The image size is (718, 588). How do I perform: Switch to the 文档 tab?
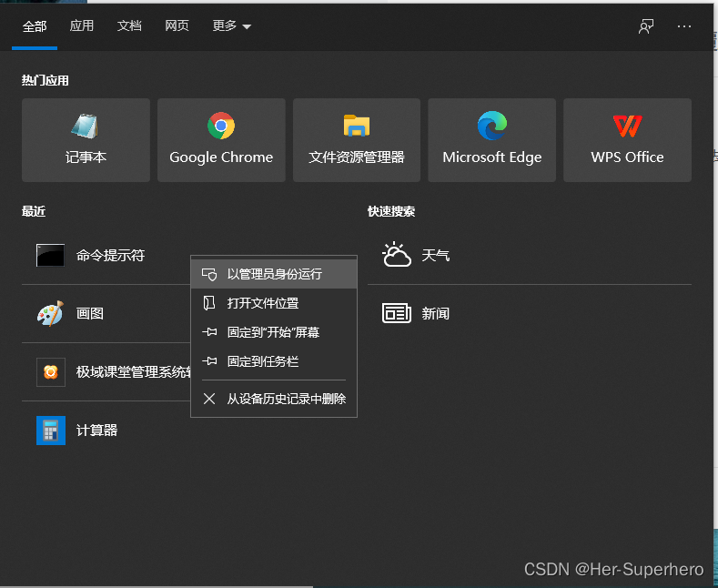(129, 25)
